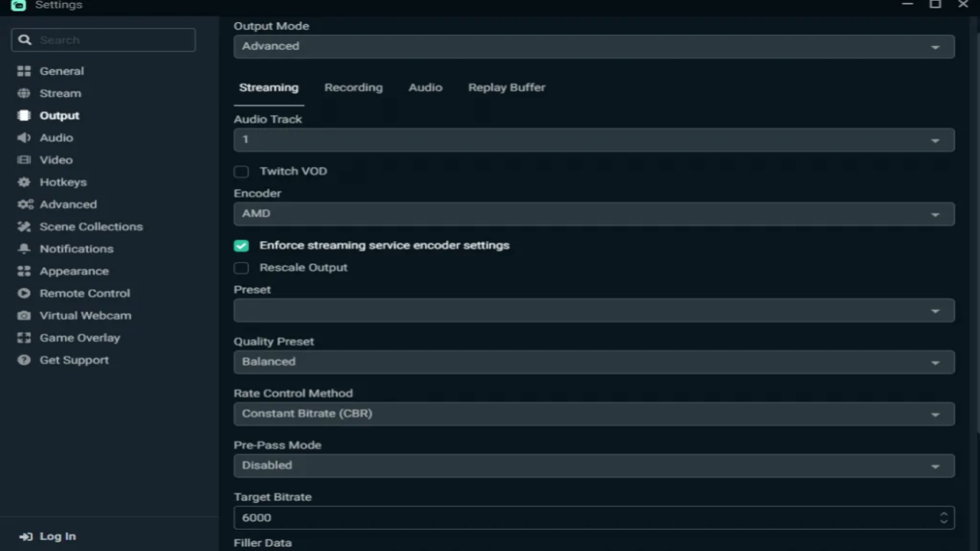Click the Target Bitrate 6000 field
The height and width of the screenshot is (551, 980).
(594, 517)
